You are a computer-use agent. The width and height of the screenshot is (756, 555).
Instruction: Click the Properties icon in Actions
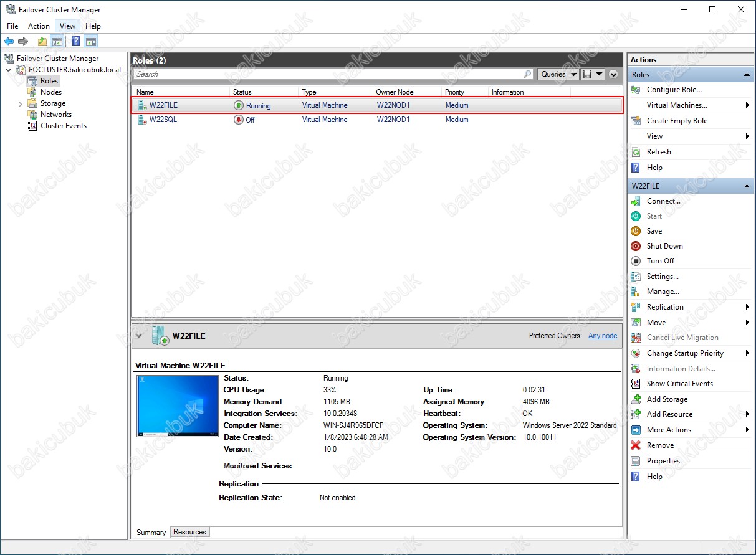click(x=636, y=461)
